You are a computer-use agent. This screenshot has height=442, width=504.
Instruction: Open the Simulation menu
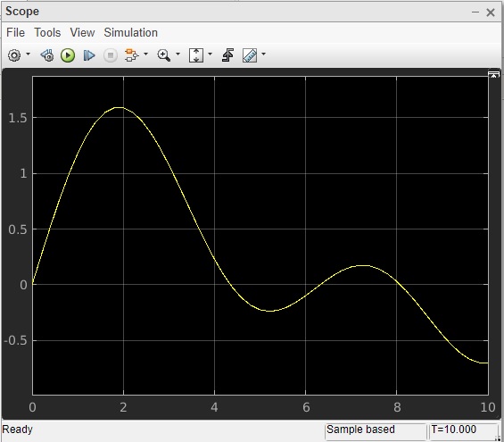131,32
